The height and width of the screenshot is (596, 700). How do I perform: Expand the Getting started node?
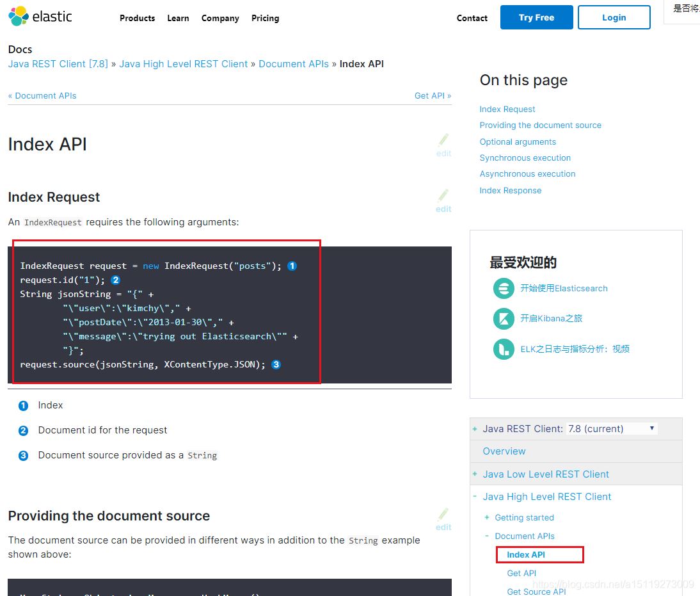click(x=486, y=517)
